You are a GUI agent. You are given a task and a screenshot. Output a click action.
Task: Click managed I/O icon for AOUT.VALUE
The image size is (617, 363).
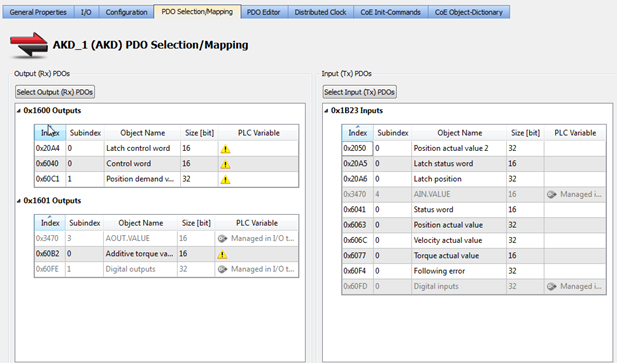[x=222, y=238]
